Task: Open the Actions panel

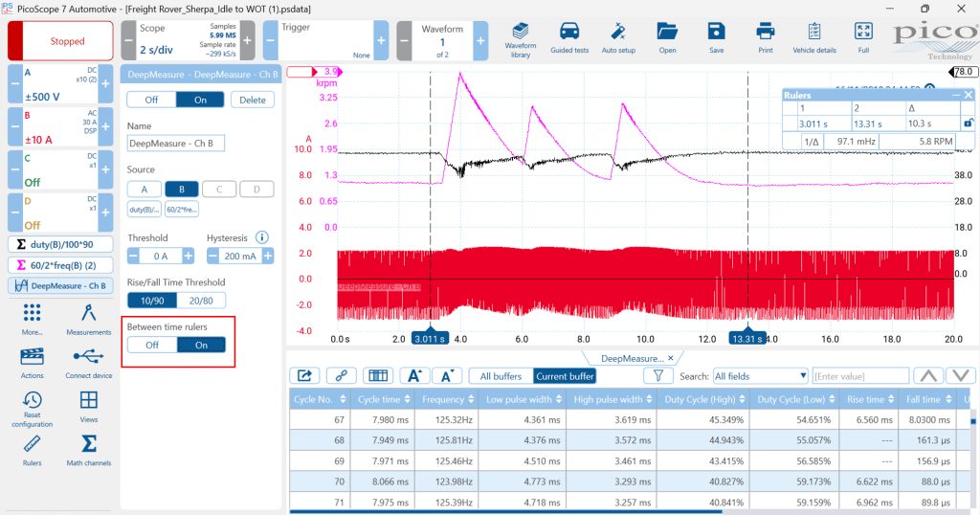Action: (x=32, y=363)
